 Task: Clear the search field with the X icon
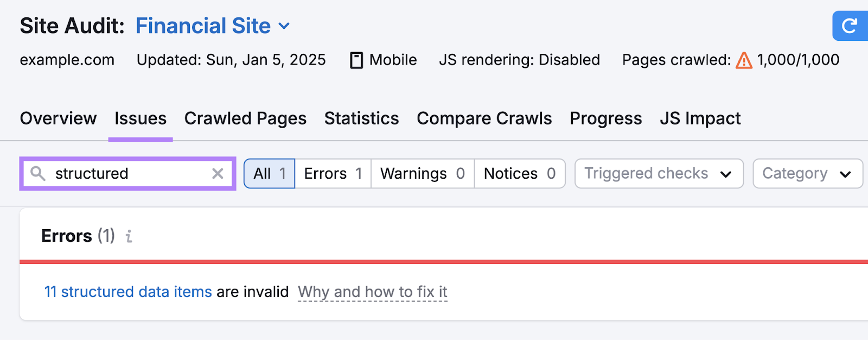[218, 173]
